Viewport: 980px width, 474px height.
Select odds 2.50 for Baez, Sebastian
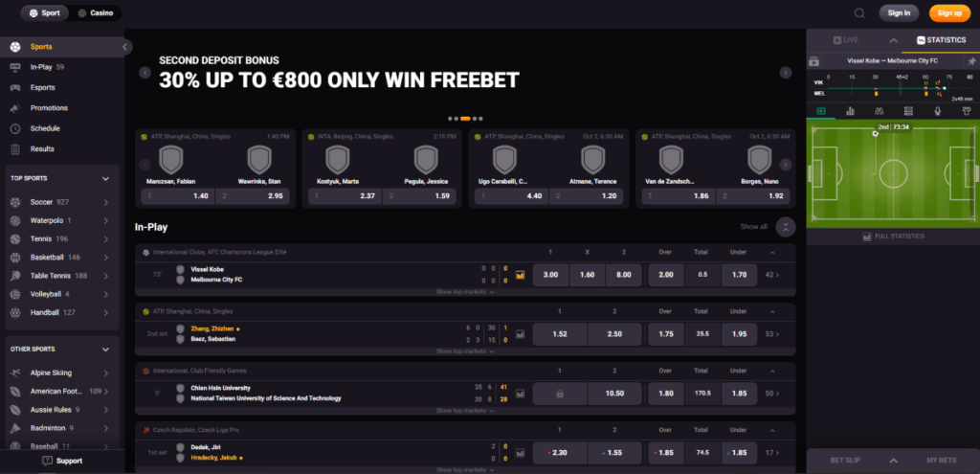point(615,334)
